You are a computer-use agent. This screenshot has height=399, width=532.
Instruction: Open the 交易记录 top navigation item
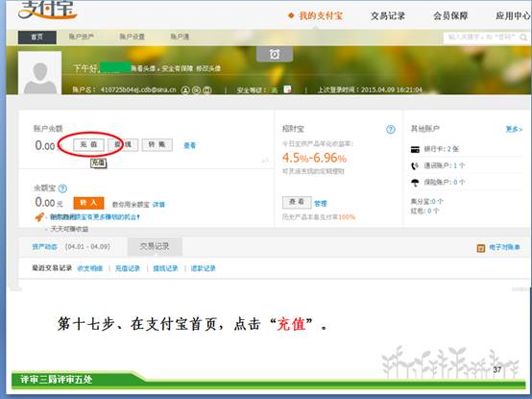(388, 15)
